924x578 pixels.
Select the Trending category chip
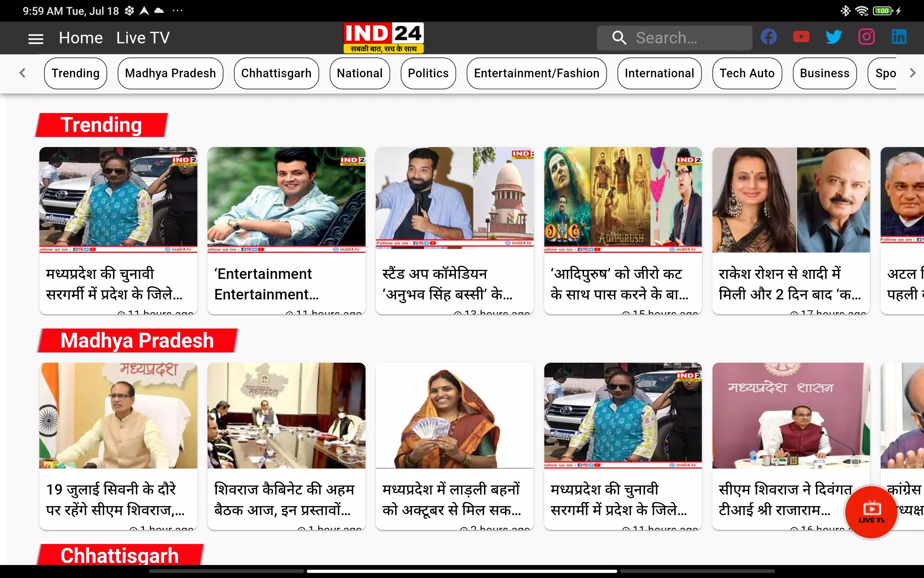coord(75,73)
